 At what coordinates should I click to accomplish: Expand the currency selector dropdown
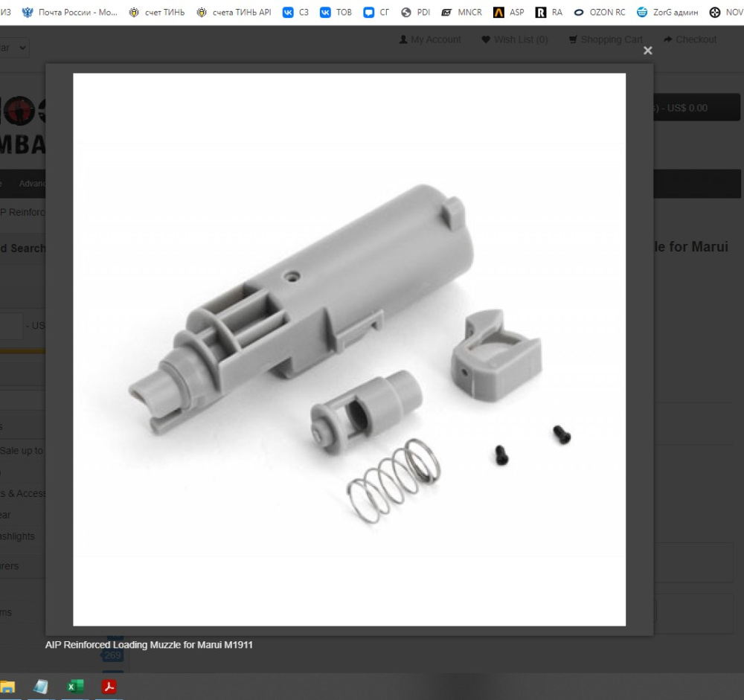(14, 48)
